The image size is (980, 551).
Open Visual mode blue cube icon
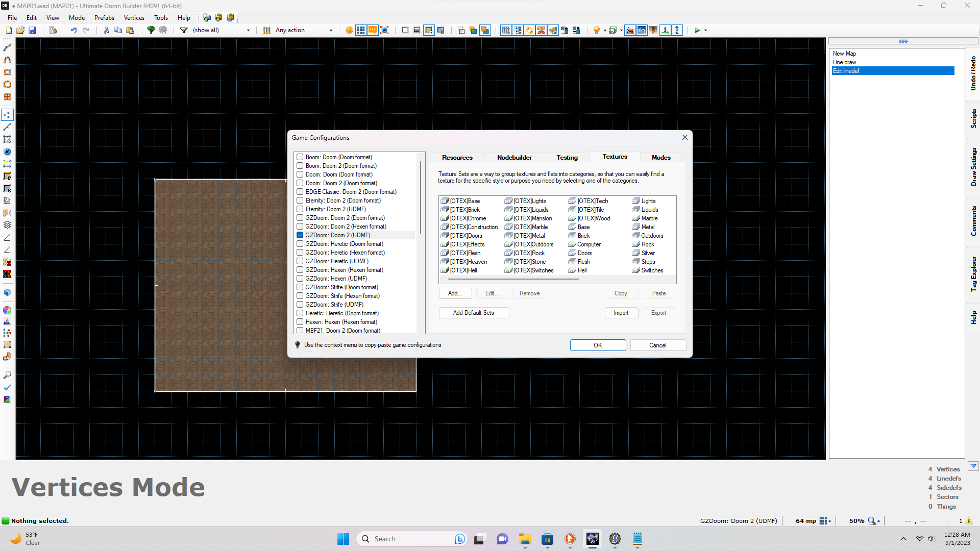(7, 292)
